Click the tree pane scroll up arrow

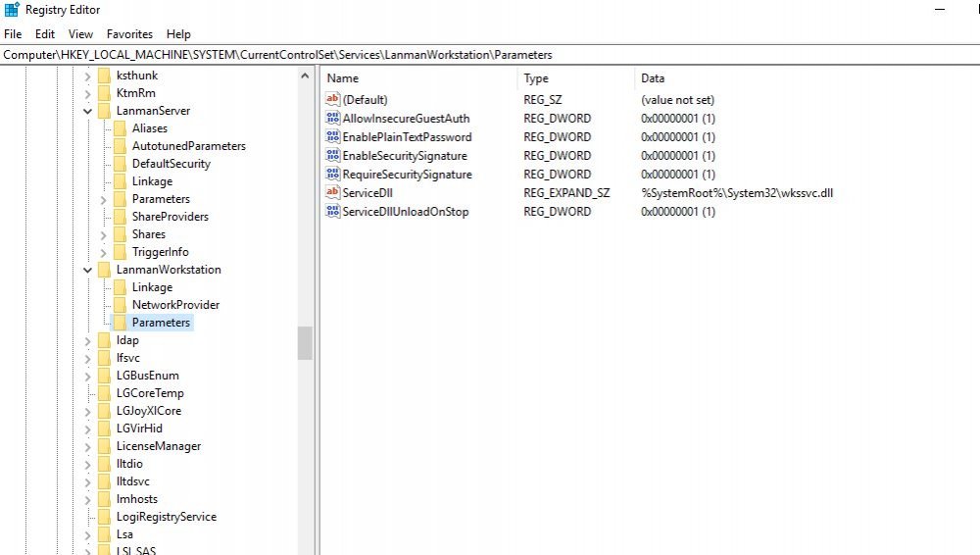(x=305, y=76)
